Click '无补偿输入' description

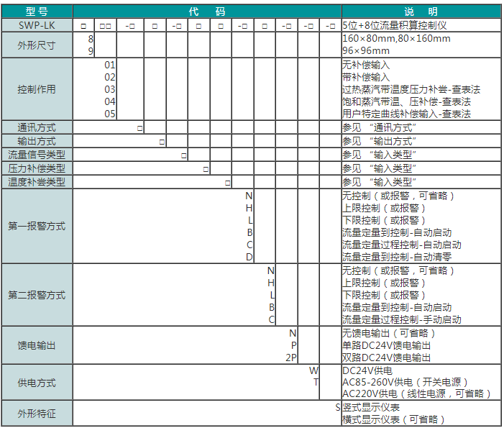[366, 65]
